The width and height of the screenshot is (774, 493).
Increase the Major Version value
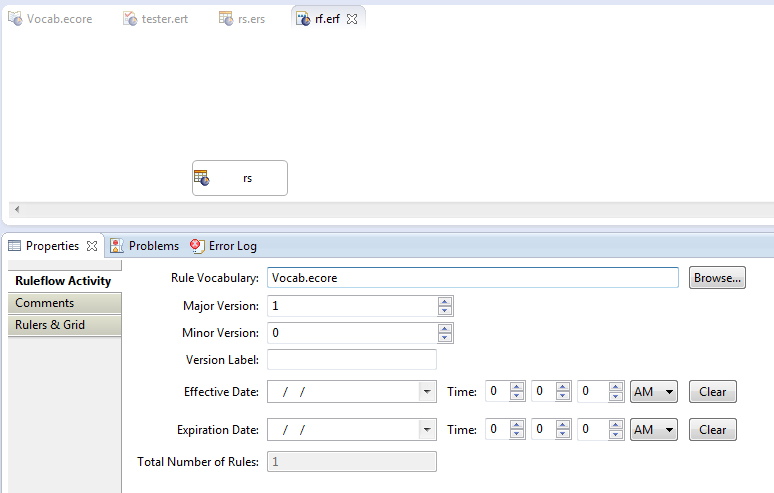point(445,302)
